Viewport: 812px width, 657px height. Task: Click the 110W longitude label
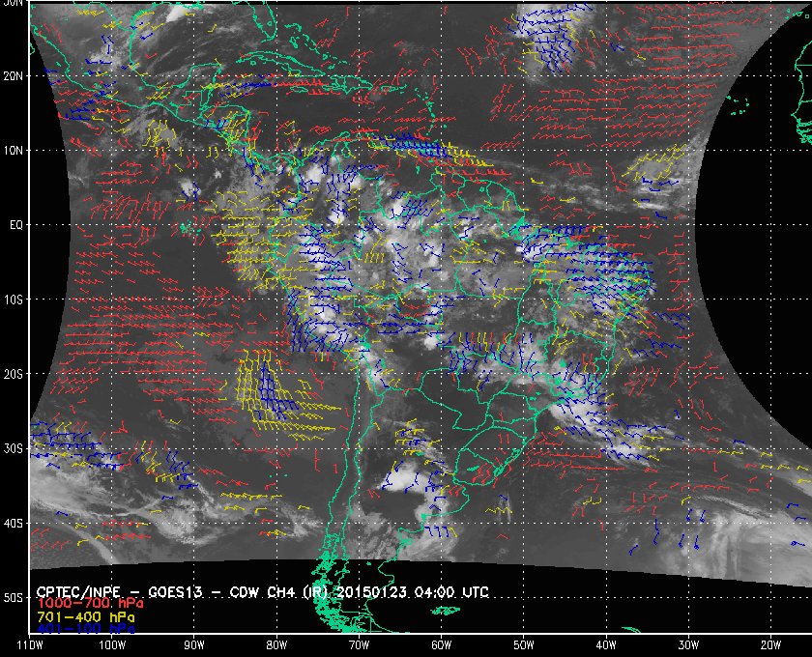click(x=30, y=645)
